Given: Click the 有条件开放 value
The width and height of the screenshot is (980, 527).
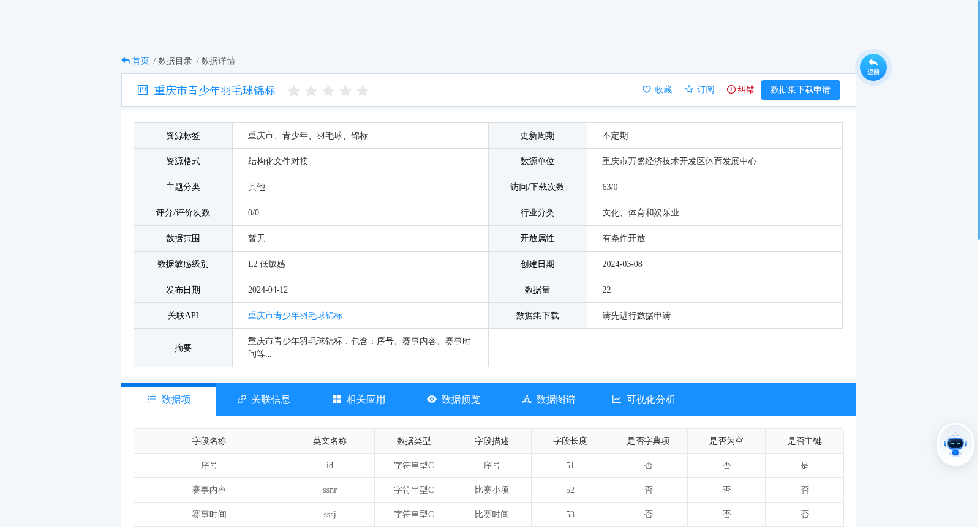Looking at the screenshot, I should [624, 239].
